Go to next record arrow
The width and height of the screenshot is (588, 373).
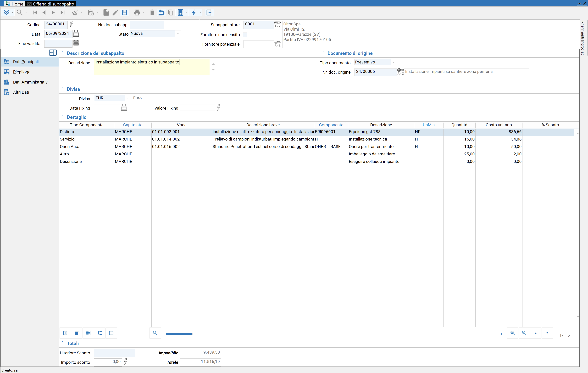(53, 12)
